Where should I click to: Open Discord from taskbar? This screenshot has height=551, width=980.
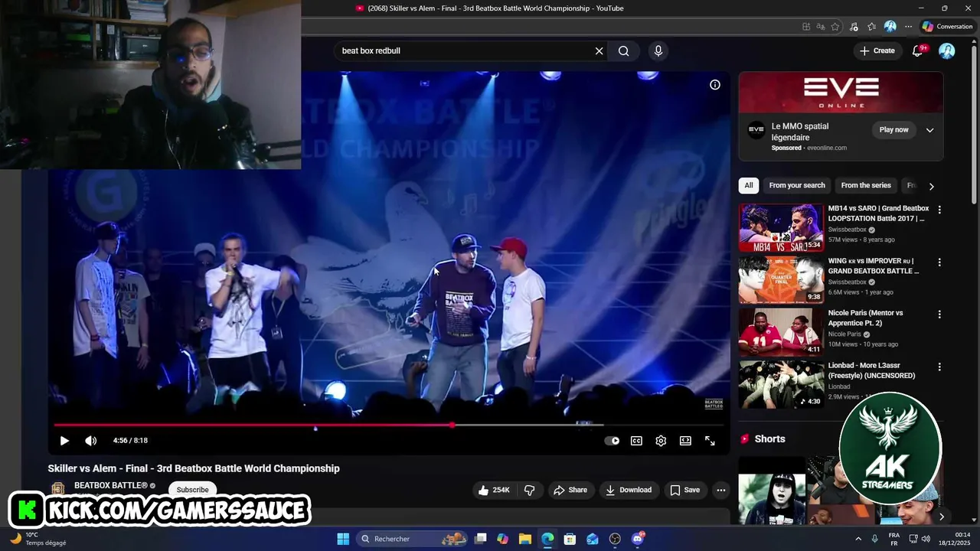pos(638,539)
